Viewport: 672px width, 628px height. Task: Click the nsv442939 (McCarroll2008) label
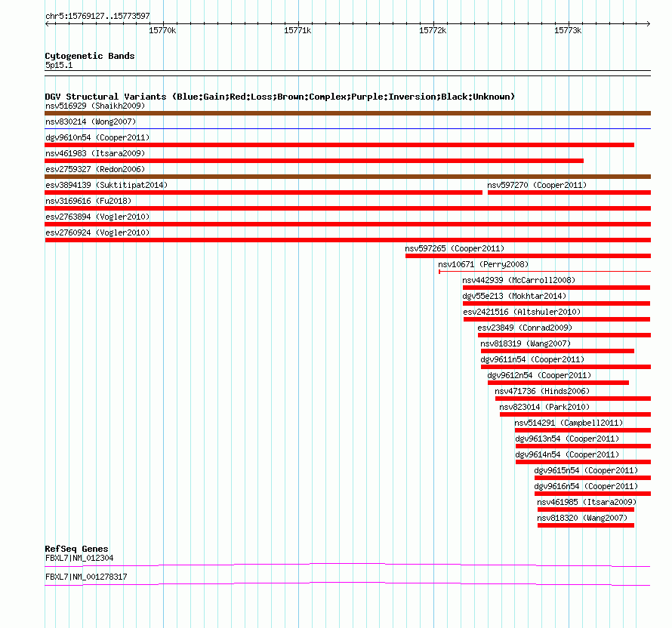[x=519, y=280]
